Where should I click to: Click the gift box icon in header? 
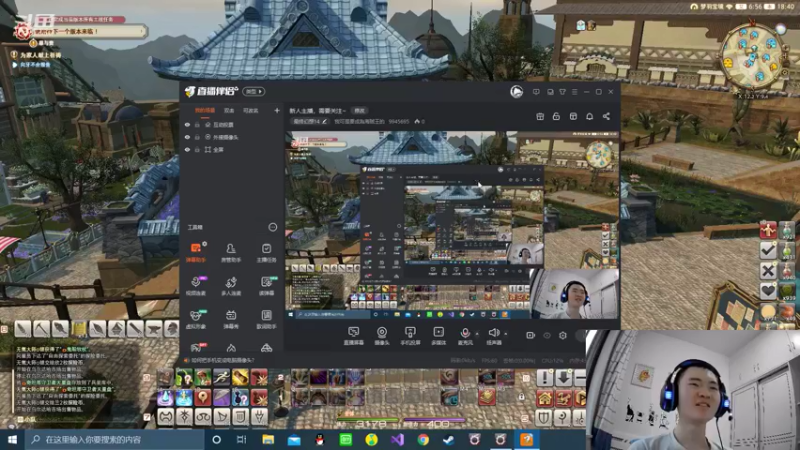540,116
